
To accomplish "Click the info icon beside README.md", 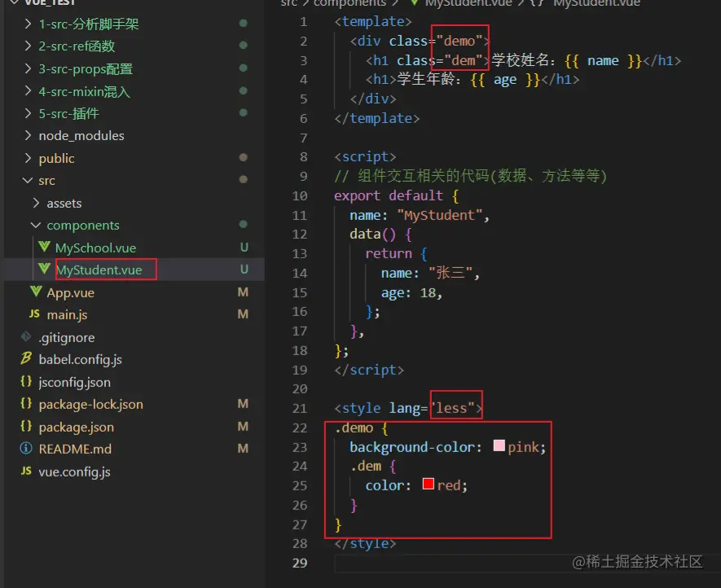I will 26,448.
